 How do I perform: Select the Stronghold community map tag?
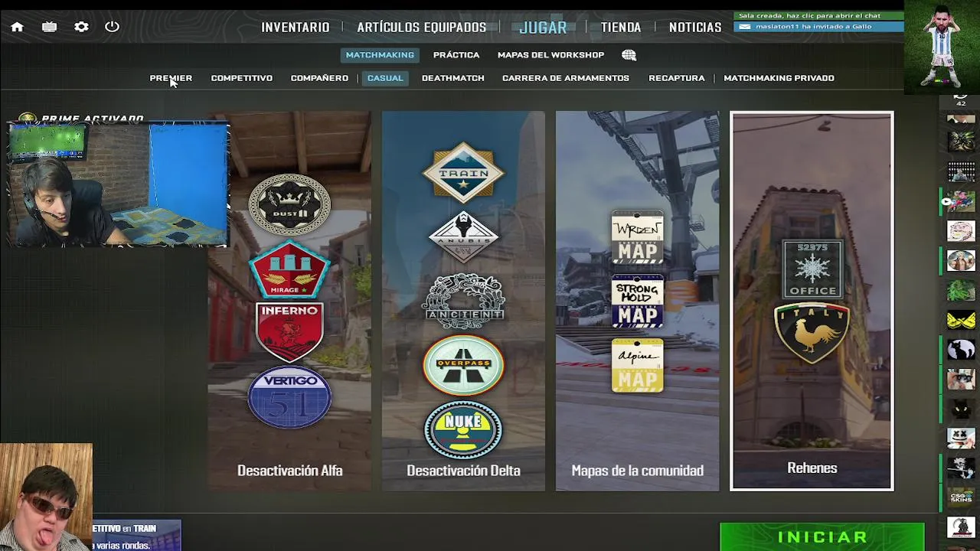pos(638,302)
